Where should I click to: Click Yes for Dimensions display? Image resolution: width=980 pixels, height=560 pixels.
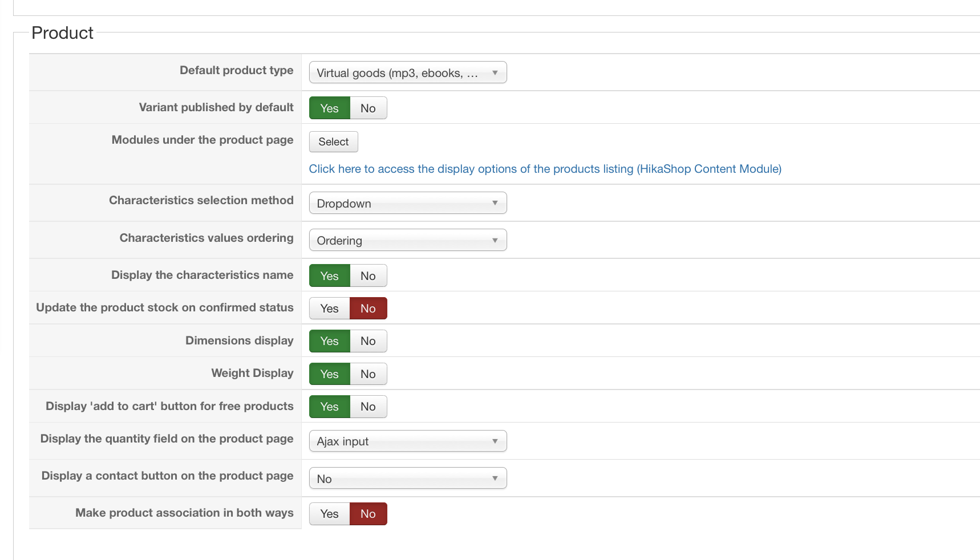329,341
